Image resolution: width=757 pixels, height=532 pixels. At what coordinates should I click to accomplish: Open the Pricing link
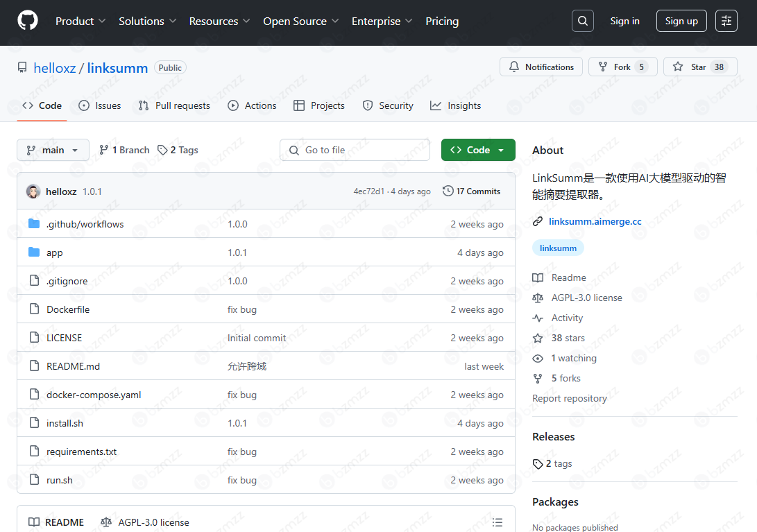[442, 22]
